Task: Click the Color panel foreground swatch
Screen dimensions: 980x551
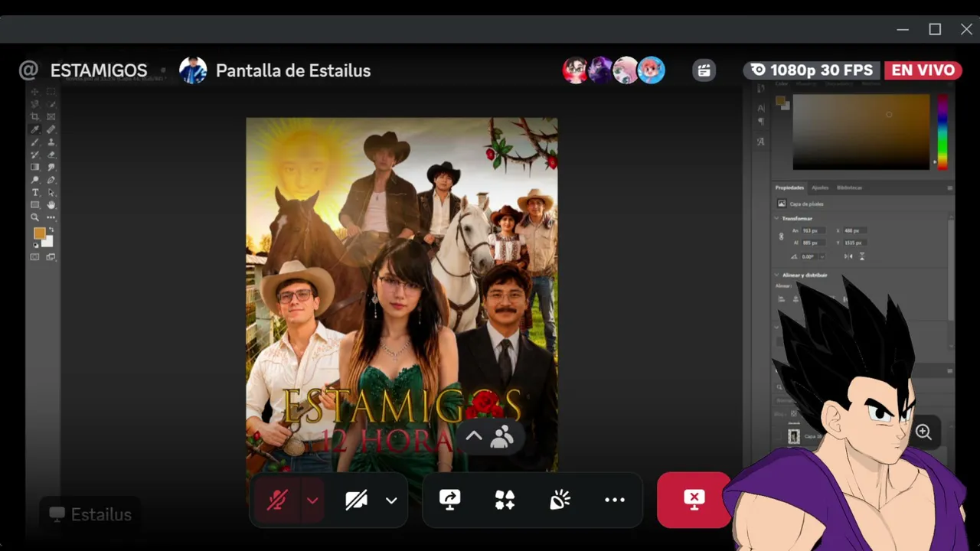Action: tap(780, 101)
